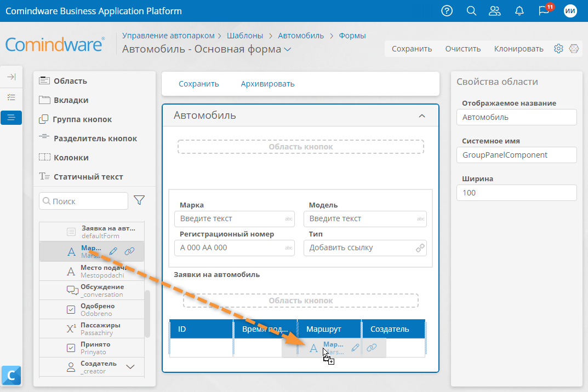Click the Тип add link field
Image resolution: width=588 pixels, height=392 pixels.
tap(365, 247)
